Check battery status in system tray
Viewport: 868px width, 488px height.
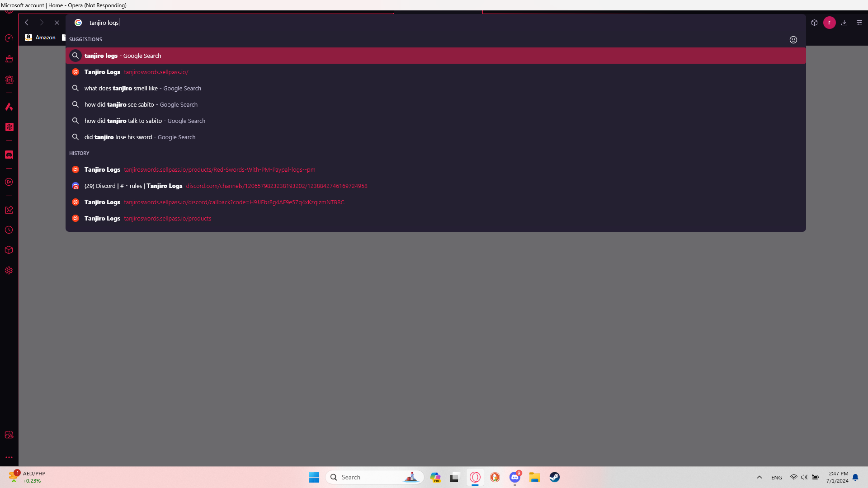click(816, 477)
